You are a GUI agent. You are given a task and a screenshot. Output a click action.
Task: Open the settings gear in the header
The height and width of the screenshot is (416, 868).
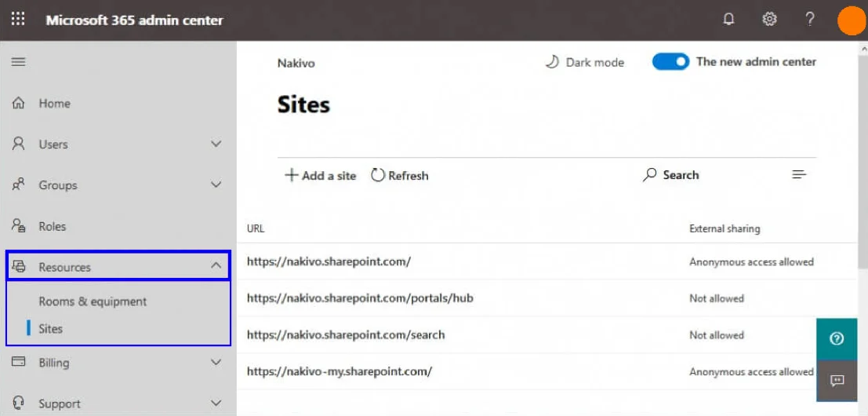[x=769, y=20]
